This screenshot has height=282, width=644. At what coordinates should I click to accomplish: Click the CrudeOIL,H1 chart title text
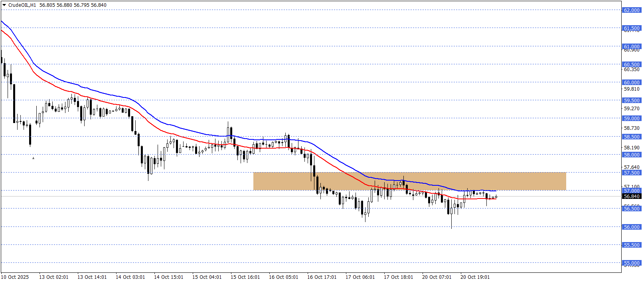[x=22, y=5]
